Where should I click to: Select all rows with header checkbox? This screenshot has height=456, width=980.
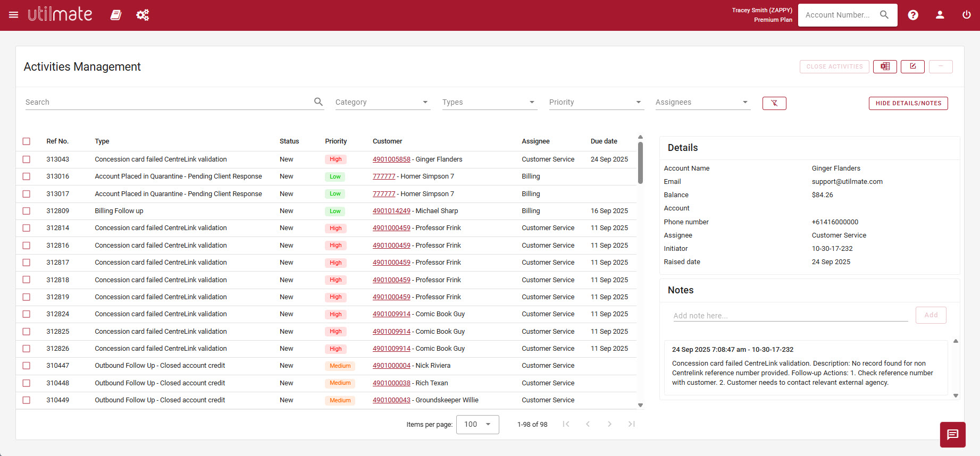tap(27, 141)
